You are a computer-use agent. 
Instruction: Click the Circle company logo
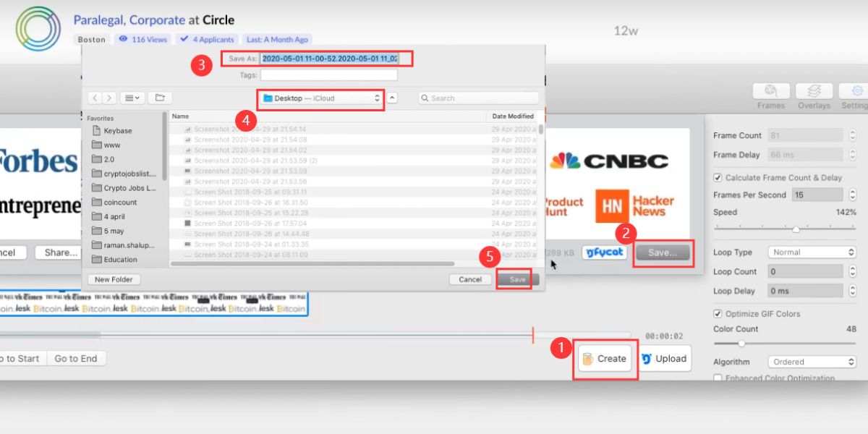pyautogui.click(x=38, y=27)
